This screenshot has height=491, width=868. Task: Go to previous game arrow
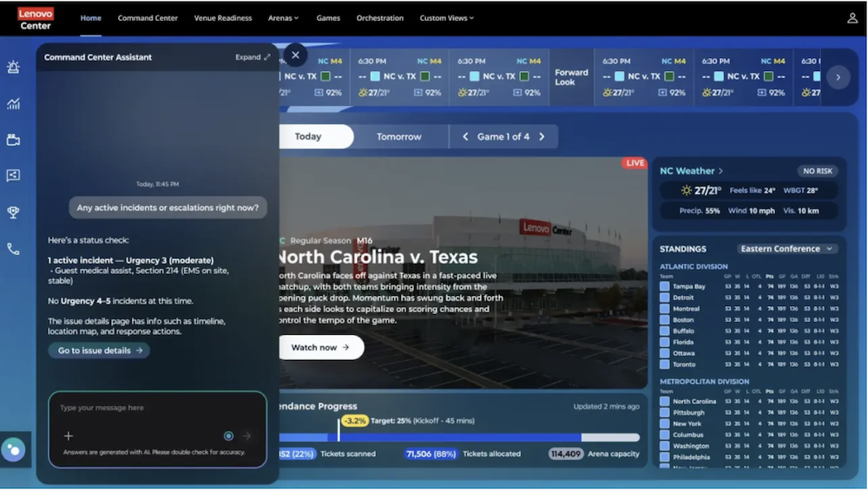pos(465,137)
